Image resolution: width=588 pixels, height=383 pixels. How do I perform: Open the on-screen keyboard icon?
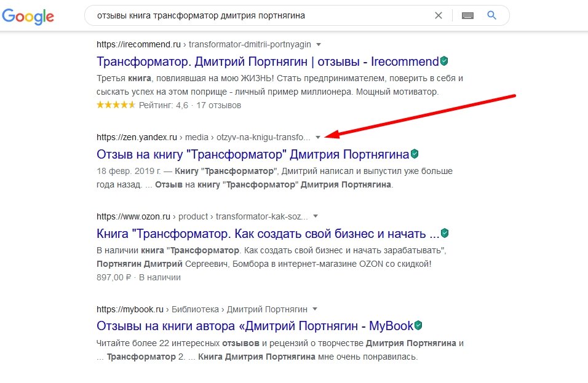[x=467, y=15]
